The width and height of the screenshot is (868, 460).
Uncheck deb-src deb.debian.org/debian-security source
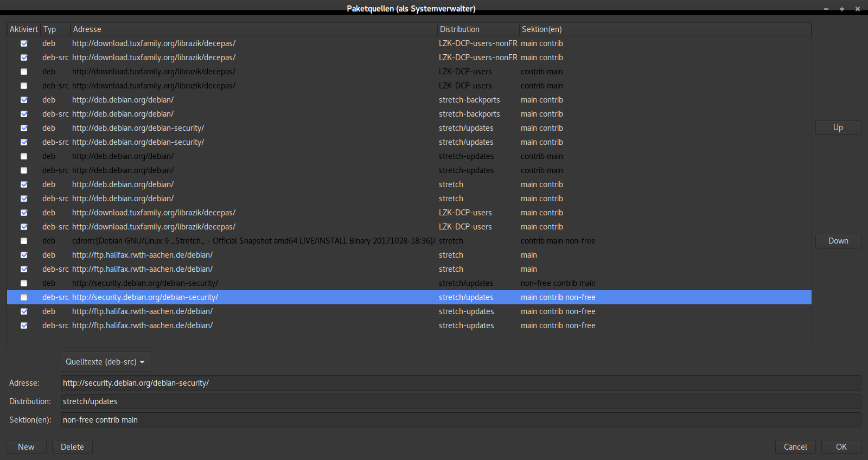click(x=24, y=142)
